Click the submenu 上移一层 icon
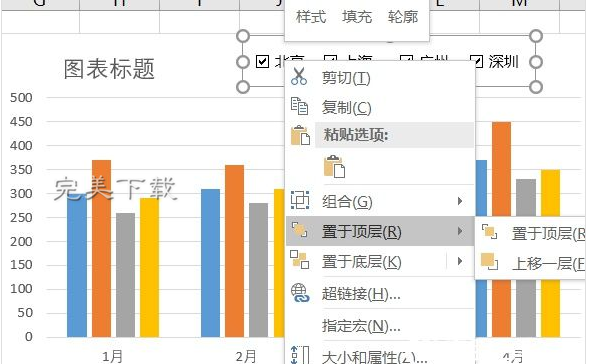The width and height of the screenshot is (589, 364). click(x=489, y=262)
